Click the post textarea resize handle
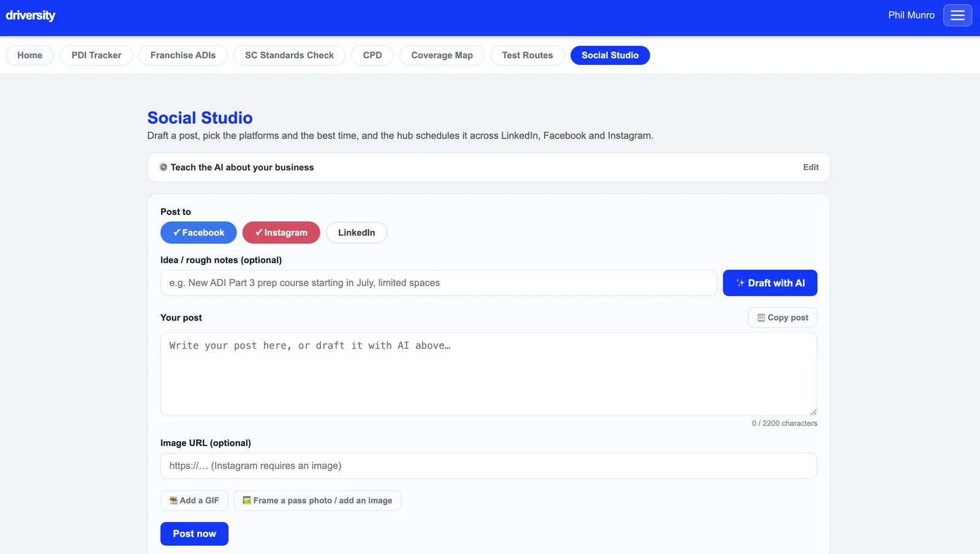Viewport: 980px width, 554px height. pos(813,412)
